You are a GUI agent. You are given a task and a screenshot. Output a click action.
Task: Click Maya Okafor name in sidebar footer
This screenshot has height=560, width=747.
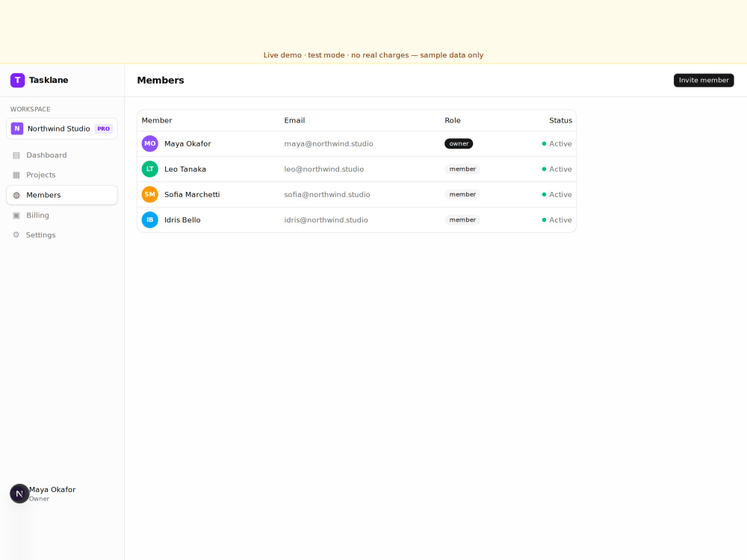tap(52, 490)
